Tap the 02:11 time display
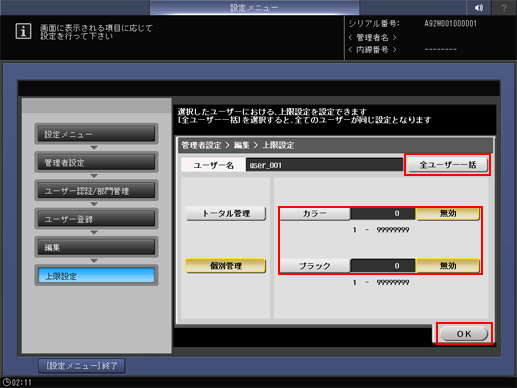 22,383
